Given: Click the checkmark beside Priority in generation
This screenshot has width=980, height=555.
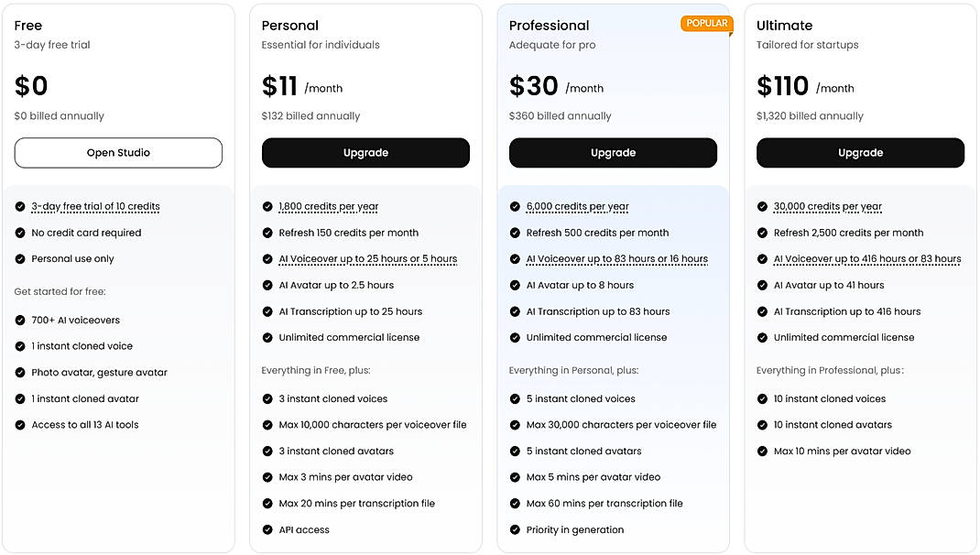Looking at the screenshot, I should click(515, 529).
